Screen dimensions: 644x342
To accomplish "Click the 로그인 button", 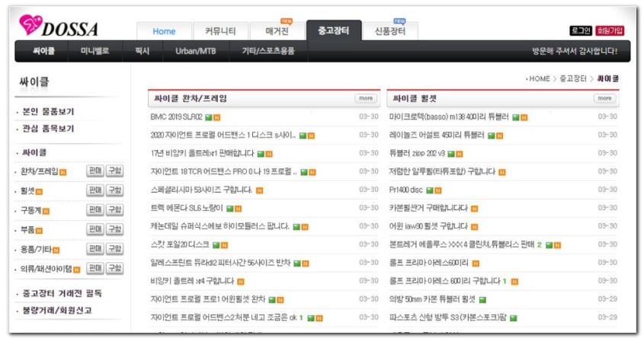I will point(581,30).
